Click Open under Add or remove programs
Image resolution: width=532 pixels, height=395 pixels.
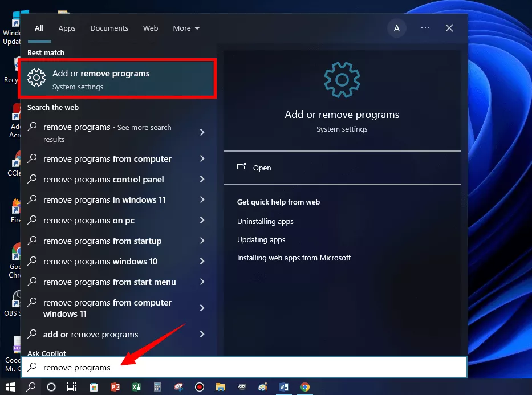262,168
